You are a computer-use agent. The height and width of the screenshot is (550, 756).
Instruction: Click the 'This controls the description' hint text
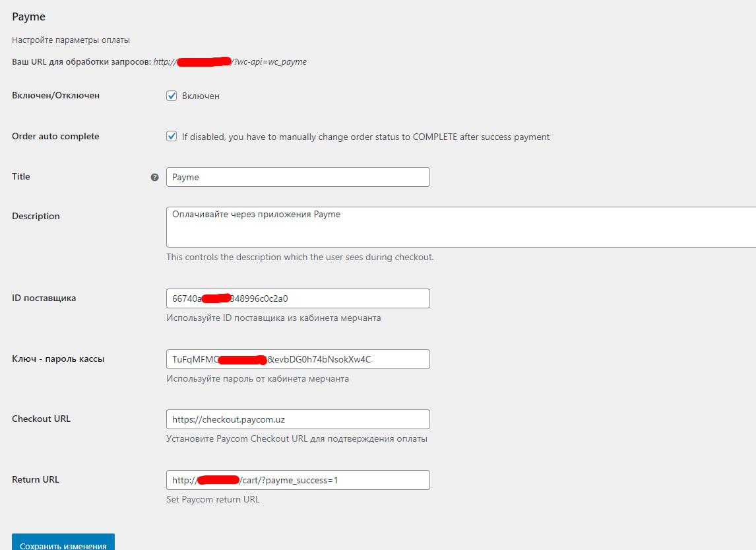pyautogui.click(x=300, y=257)
